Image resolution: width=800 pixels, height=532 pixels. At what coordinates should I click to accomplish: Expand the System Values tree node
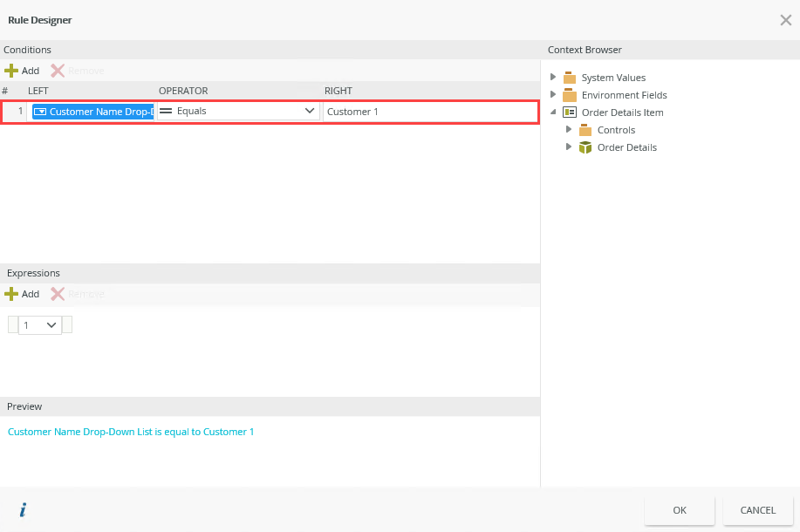tap(553, 78)
